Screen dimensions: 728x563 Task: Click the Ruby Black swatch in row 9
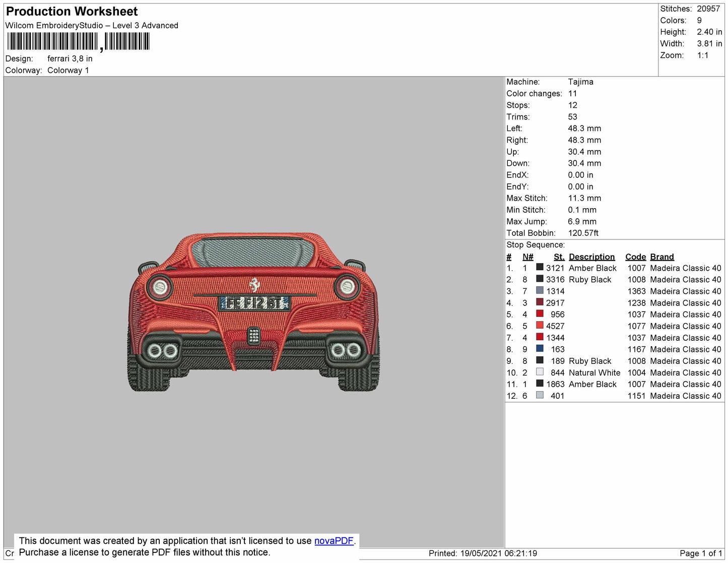540,360
